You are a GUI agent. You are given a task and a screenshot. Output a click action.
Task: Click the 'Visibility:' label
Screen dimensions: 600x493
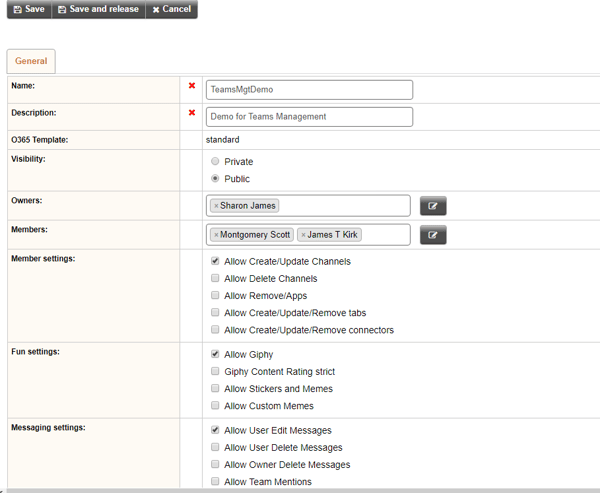click(28, 159)
